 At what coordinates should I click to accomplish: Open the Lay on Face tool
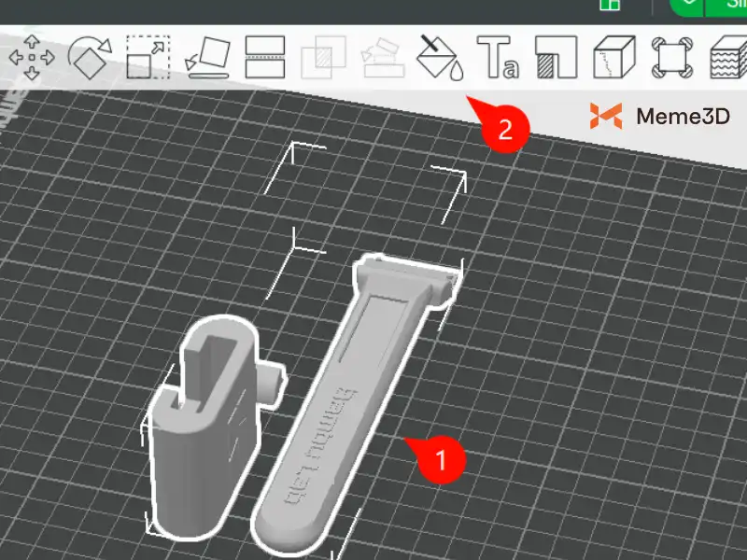pos(206,58)
